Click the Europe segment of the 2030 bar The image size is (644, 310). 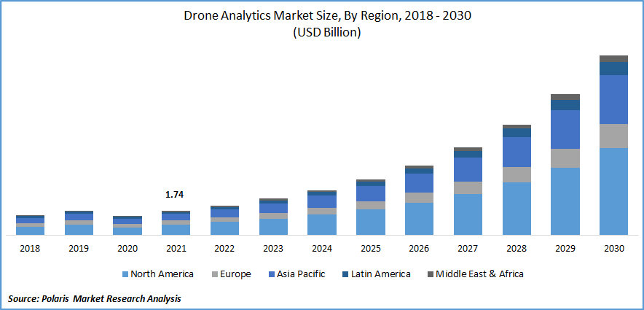613,136
